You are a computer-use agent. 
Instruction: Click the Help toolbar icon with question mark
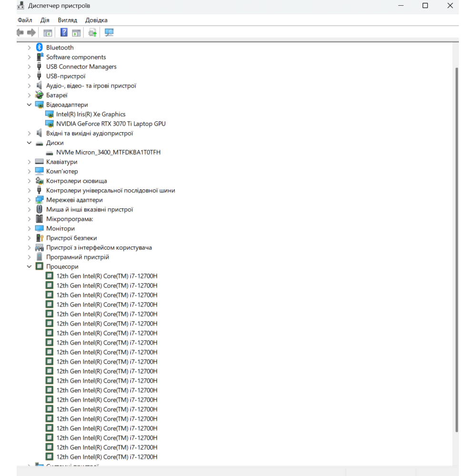click(64, 32)
